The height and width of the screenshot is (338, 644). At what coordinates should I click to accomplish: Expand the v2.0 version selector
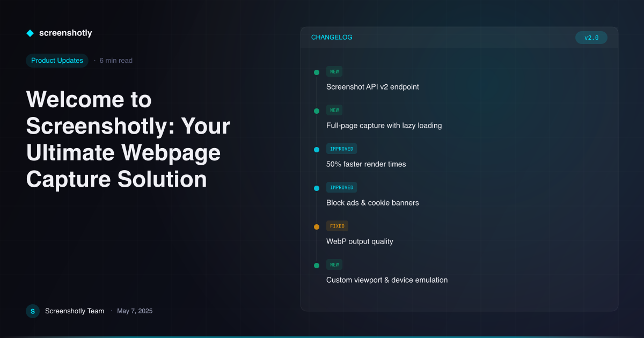click(591, 38)
